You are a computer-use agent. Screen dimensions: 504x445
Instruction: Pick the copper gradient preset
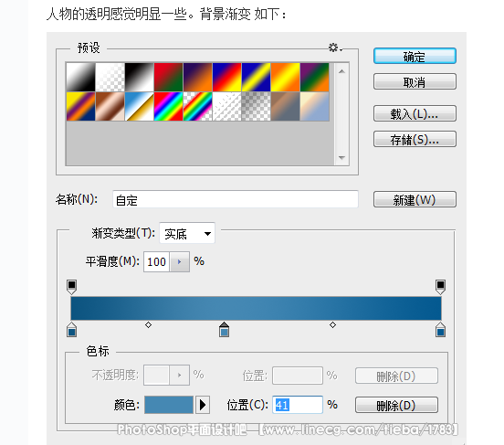pyautogui.click(x=110, y=107)
